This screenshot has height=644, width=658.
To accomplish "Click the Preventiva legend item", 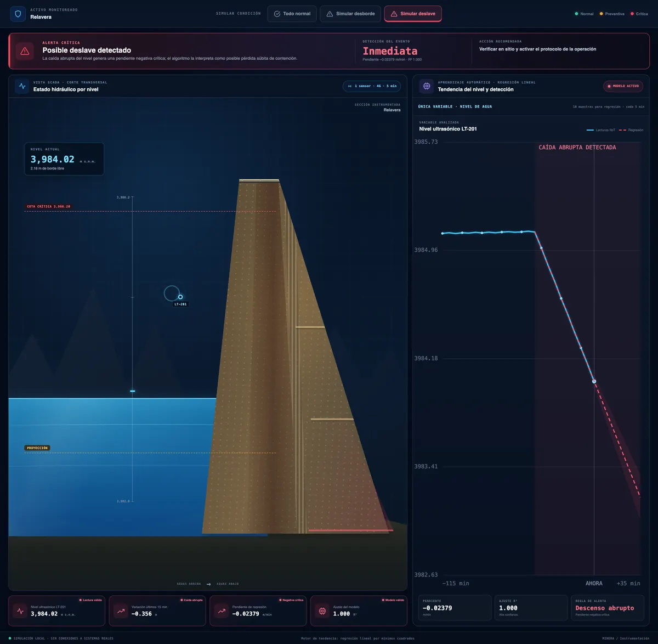I will (x=612, y=14).
